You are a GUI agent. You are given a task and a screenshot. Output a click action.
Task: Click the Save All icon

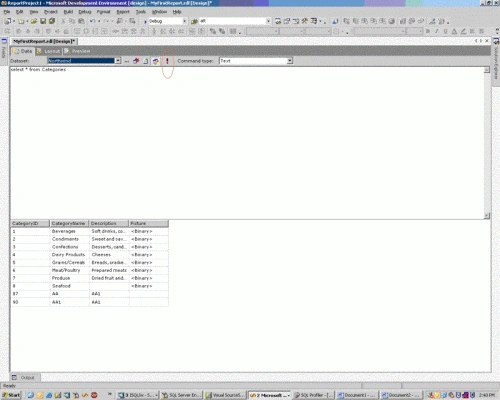click(x=52, y=21)
